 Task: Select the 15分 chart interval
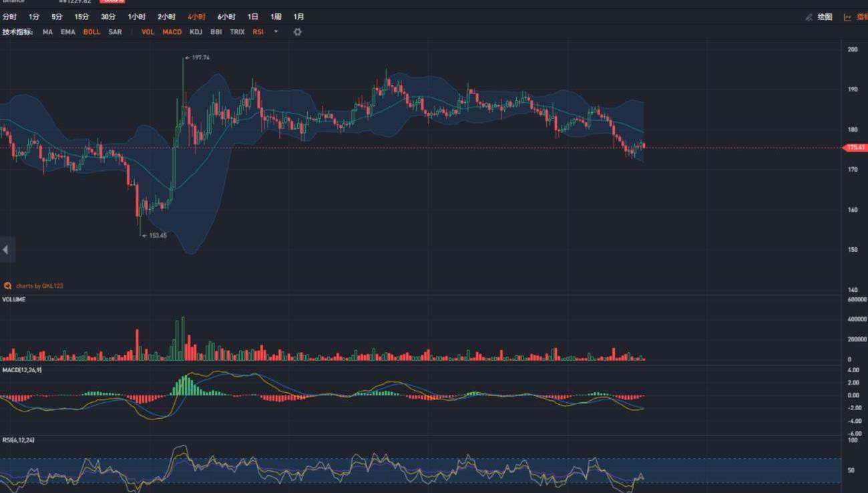coord(81,17)
